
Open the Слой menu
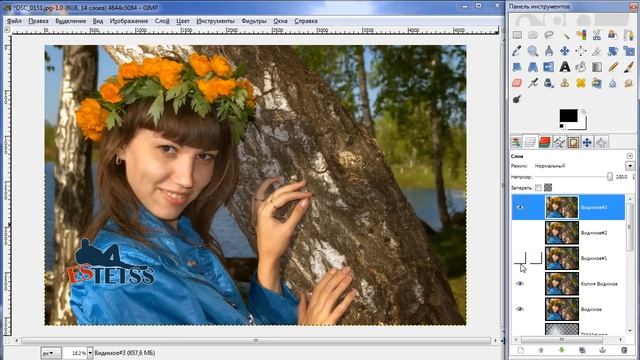coord(162,21)
